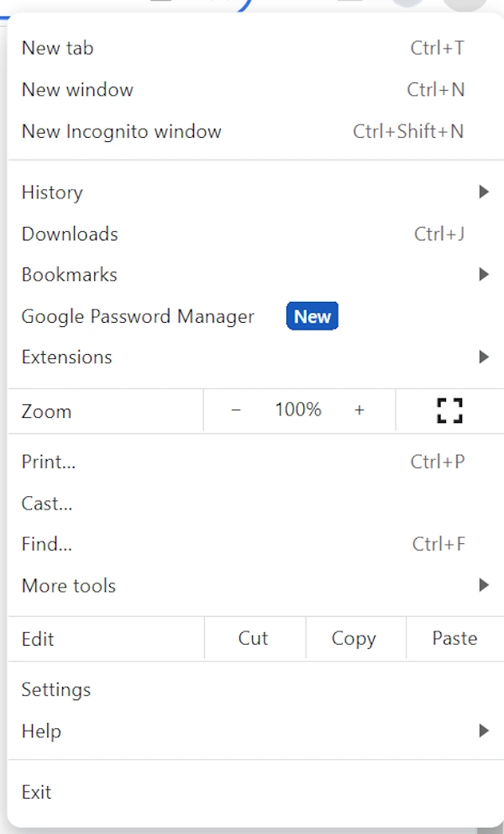The width and height of the screenshot is (504, 834).
Task: Open the More tools submenu arrow
Action: click(483, 585)
